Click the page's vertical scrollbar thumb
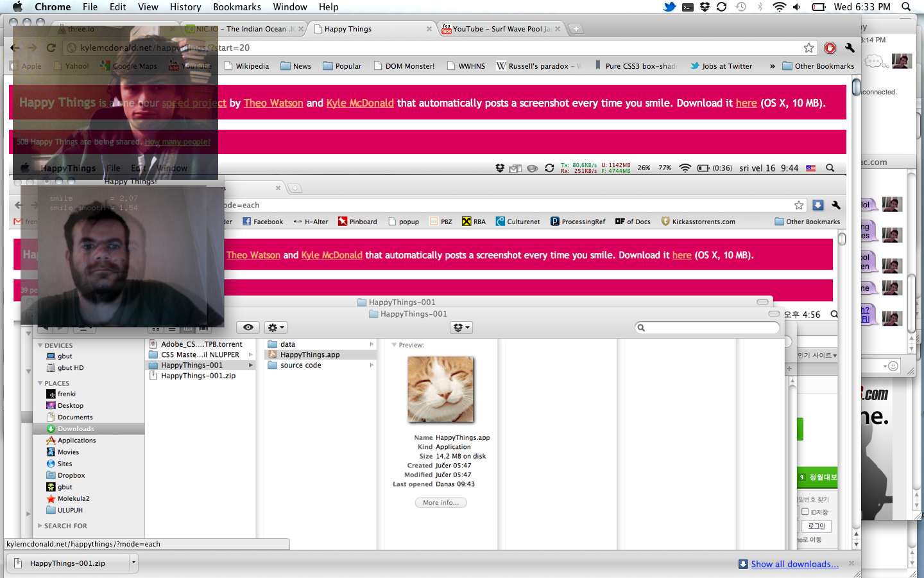Image resolution: width=924 pixels, height=578 pixels. coord(856,87)
